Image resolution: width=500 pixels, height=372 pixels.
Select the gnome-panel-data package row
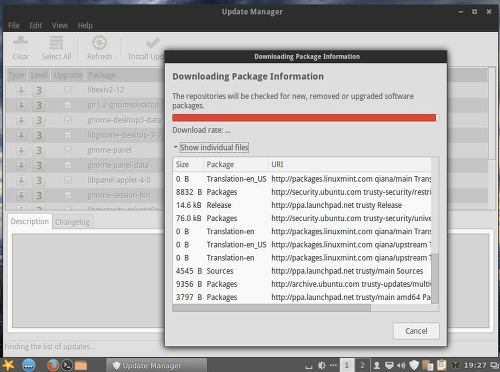pos(85,165)
